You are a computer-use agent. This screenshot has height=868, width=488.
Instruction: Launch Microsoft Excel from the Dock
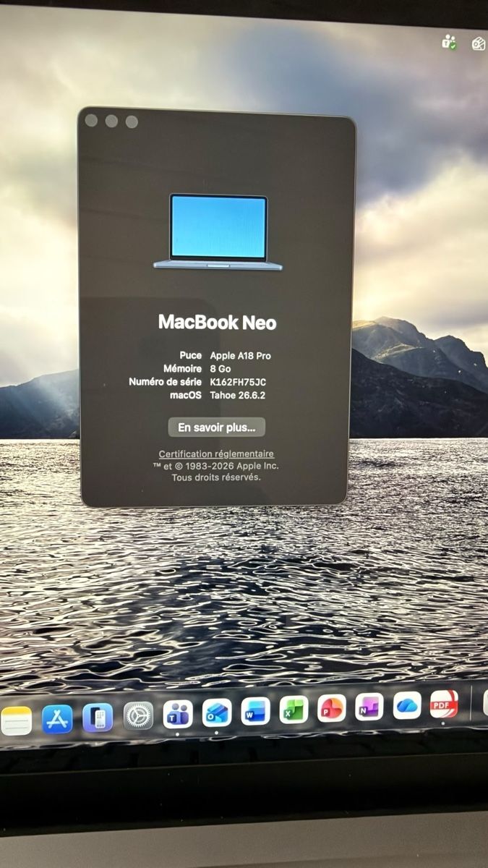point(294,710)
